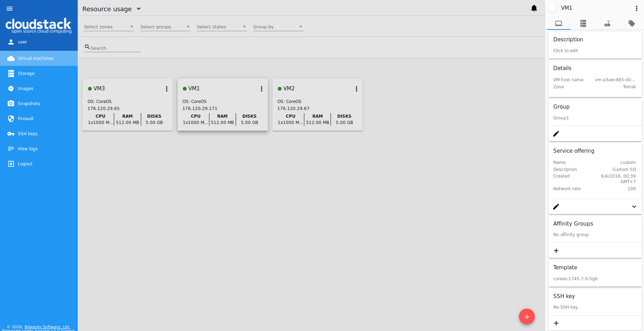Open the hamburger menu in the sidebar
The width and height of the screenshot is (644, 331).
[9, 9]
